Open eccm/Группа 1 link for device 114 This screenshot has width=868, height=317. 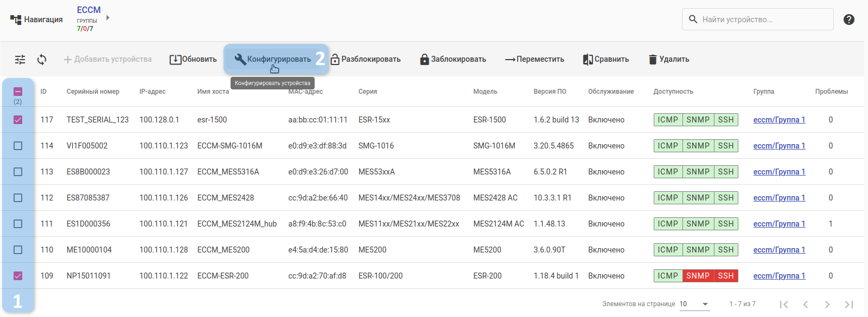click(779, 146)
